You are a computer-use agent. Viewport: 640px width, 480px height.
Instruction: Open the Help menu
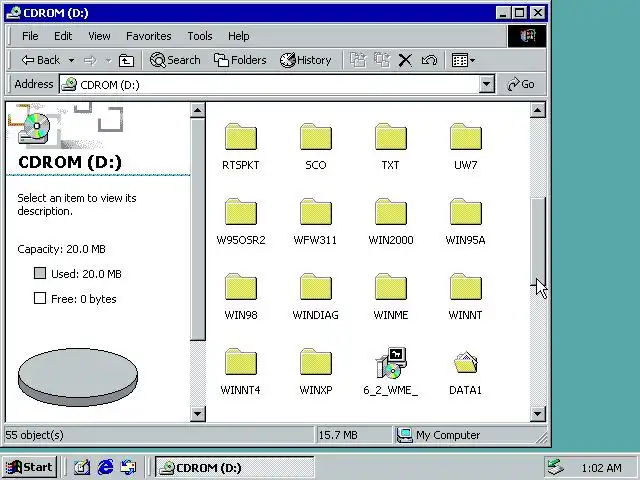click(x=238, y=36)
